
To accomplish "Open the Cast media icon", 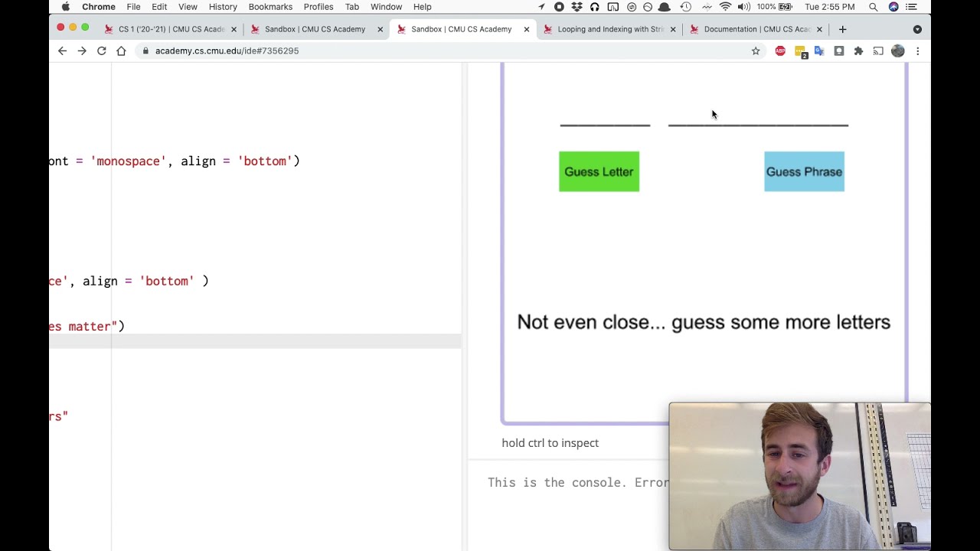I will coord(878,51).
